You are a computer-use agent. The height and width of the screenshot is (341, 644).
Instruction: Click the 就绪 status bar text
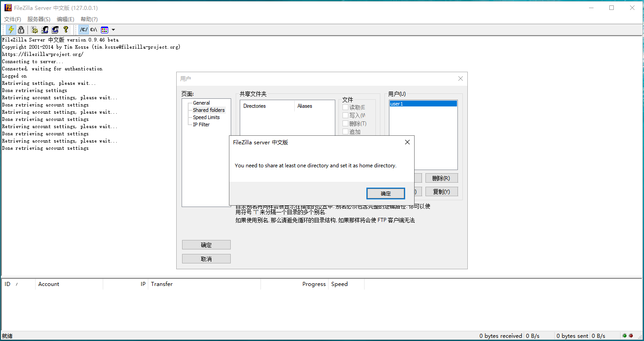tap(7, 336)
